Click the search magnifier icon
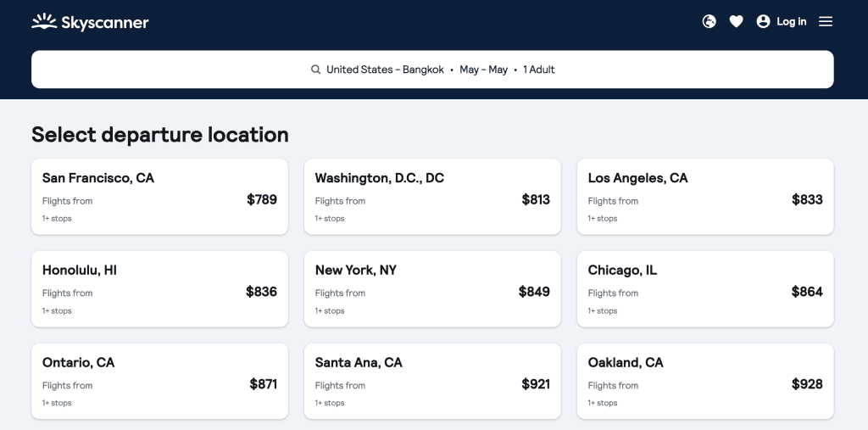The width and height of the screenshot is (868, 430). click(315, 70)
